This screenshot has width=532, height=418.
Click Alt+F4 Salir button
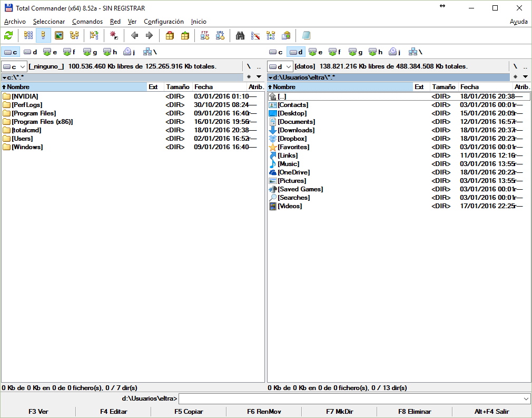point(491,412)
